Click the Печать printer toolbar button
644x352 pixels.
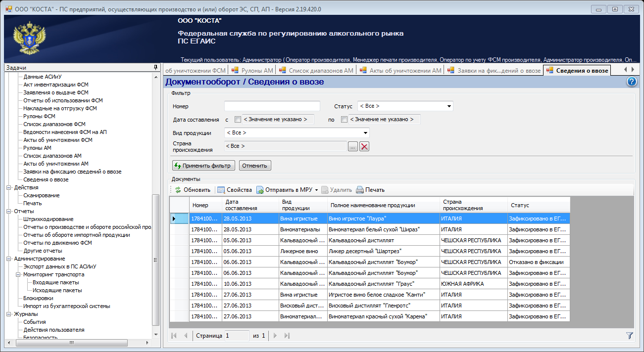(370, 190)
